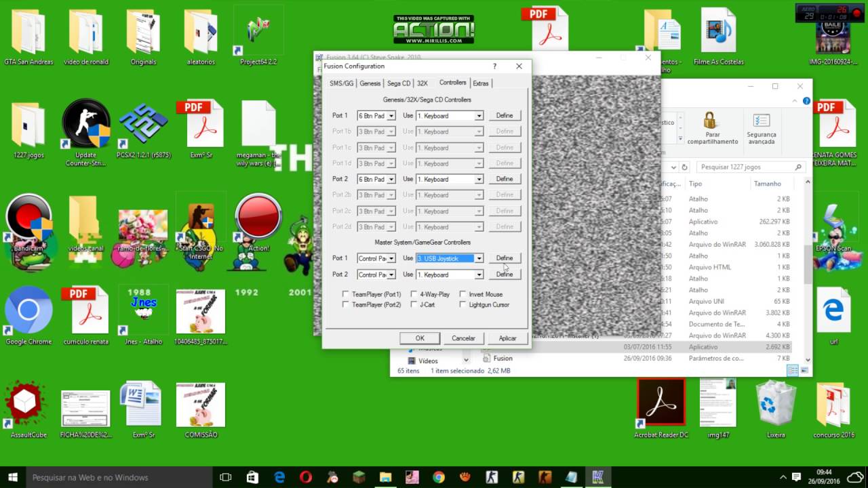Apply settings with the Aplicar button

[507, 338]
